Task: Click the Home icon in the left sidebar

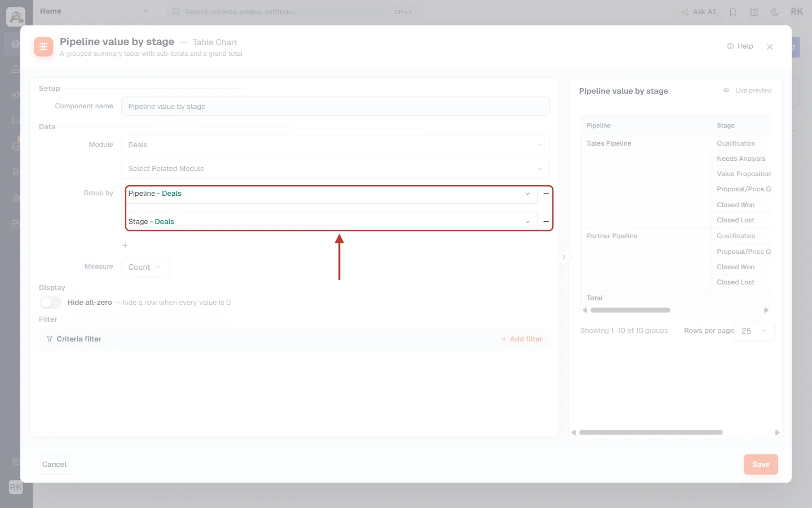Action: tap(16, 43)
